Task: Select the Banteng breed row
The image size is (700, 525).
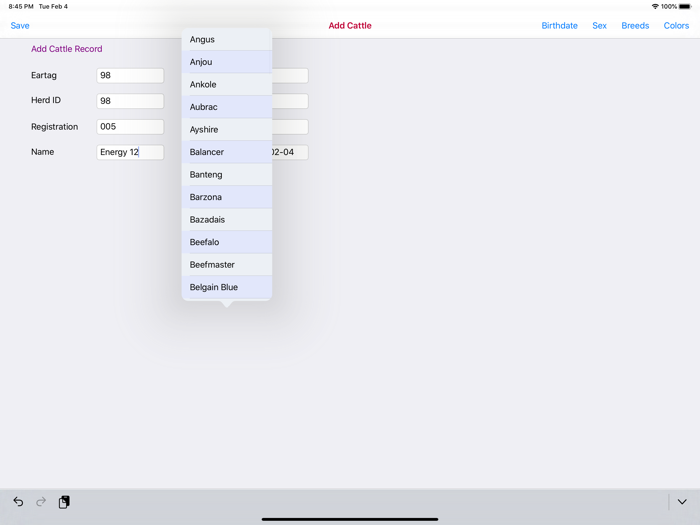Action: point(227,175)
